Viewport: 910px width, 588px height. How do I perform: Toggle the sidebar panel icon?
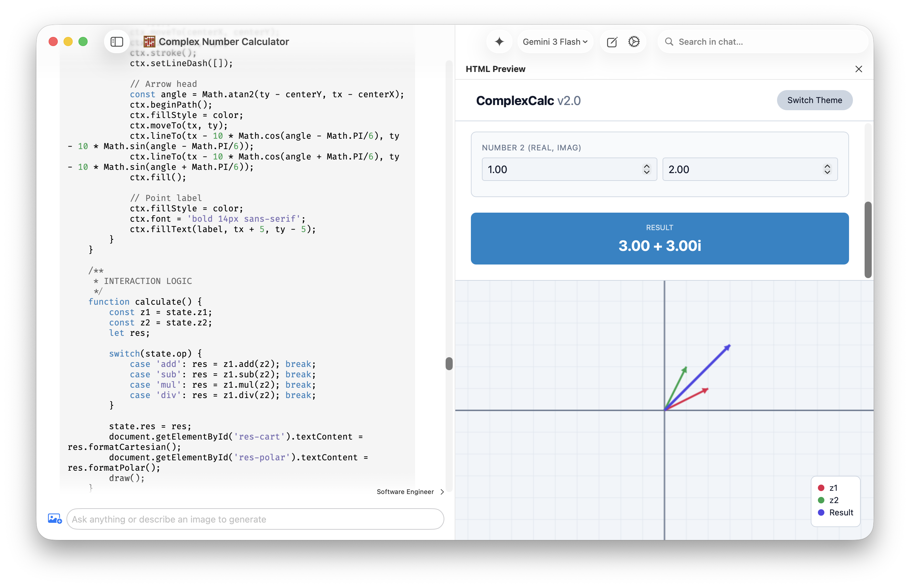[116, 41]
